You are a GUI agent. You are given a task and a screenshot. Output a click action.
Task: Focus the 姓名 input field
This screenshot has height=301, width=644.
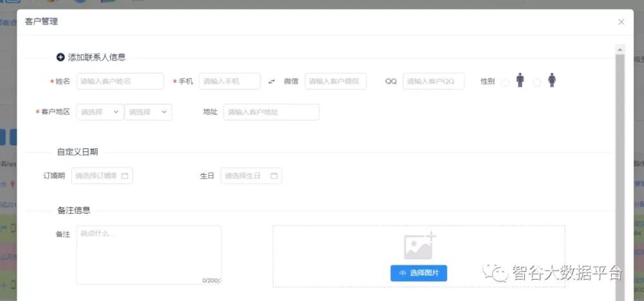[x=120, y=81]
